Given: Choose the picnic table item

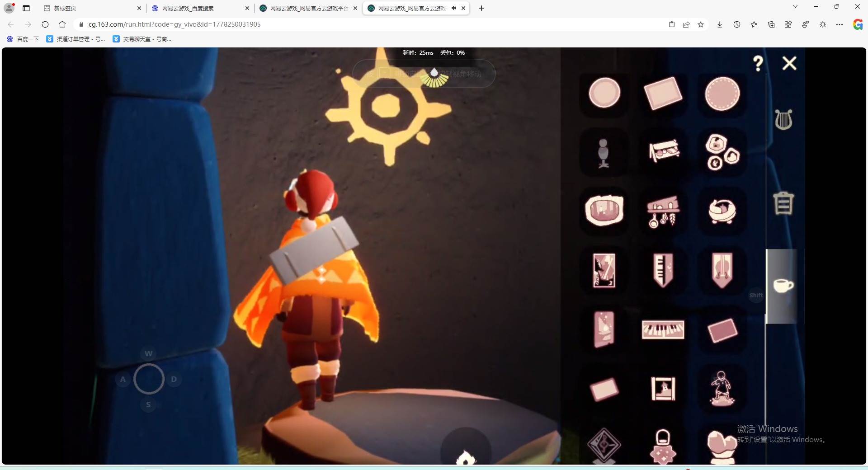Looking at the screenshot, I should tap(664, 151).
